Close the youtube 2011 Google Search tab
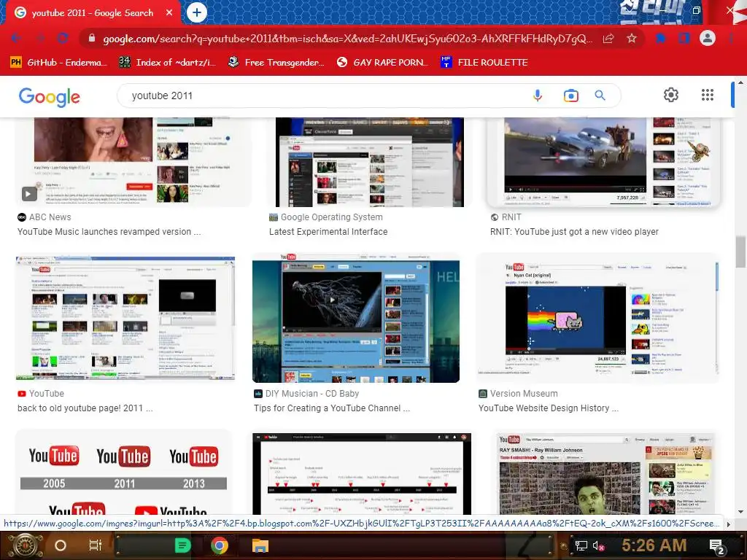 169,13
